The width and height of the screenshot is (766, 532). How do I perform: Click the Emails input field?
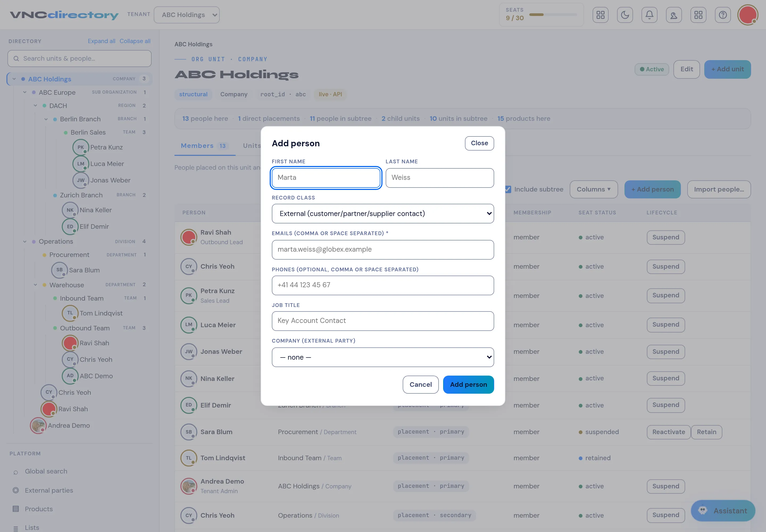point(383,250)
